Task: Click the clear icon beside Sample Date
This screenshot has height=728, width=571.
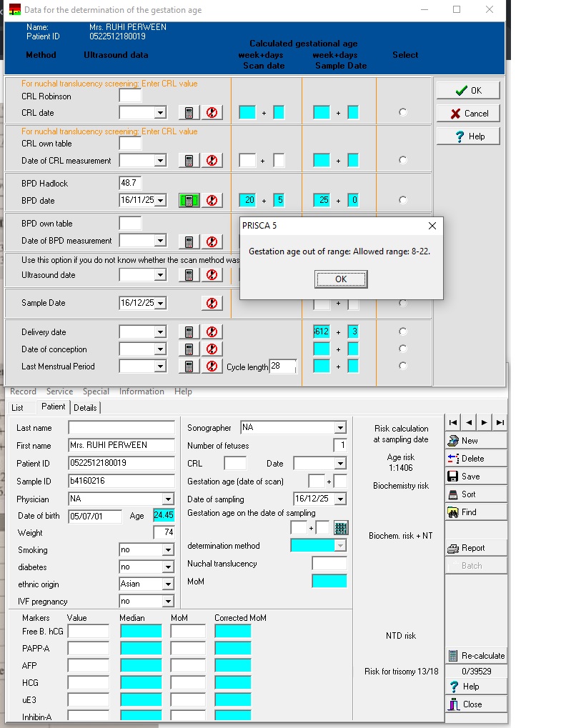Action: [212, 303]
